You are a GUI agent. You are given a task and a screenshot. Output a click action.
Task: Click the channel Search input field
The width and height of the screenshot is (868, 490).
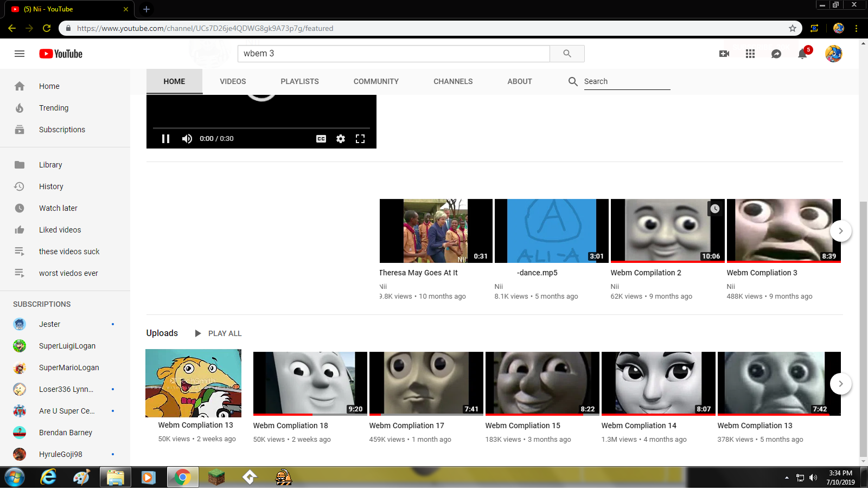(627, 81)
